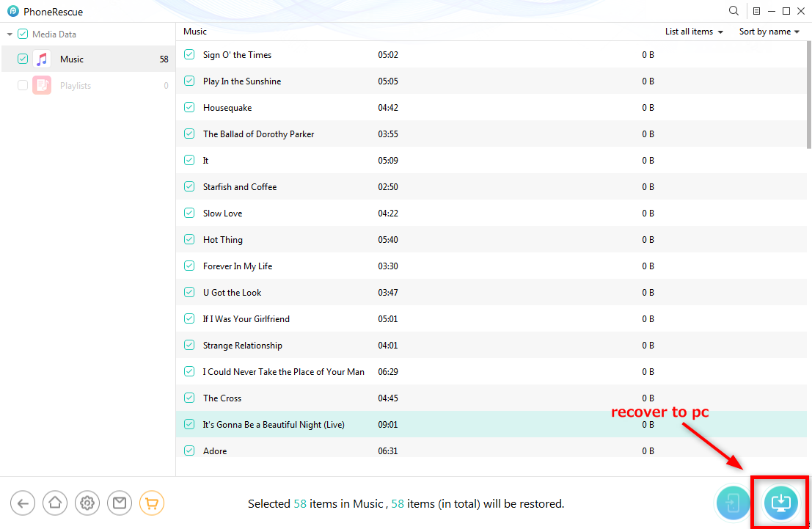Open settings gear icon

coord(87,503)
